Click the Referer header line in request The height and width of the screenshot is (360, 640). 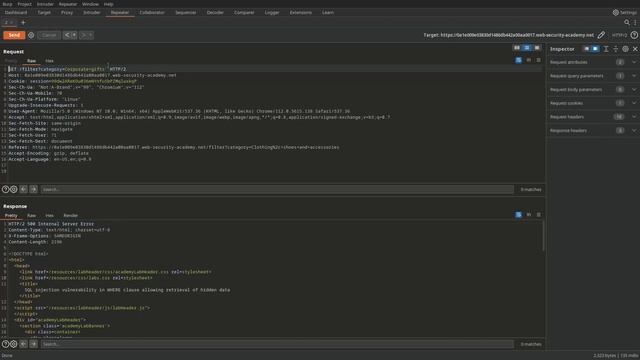click(173, 147)
